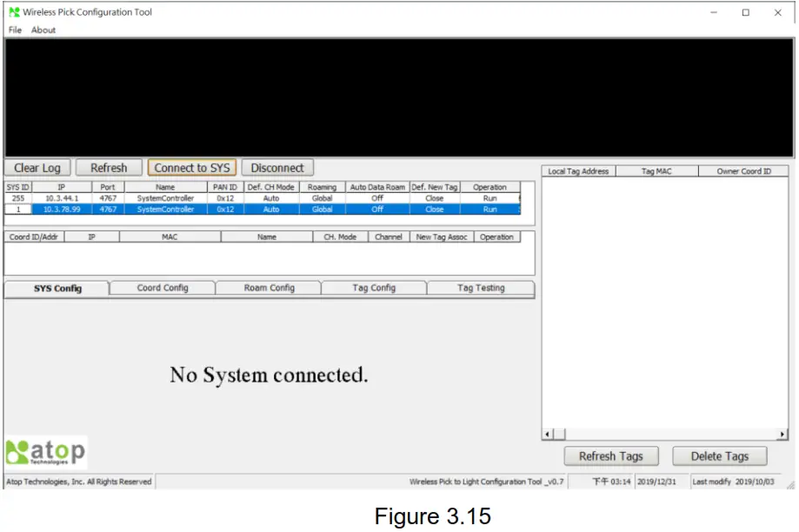This screenshot has height=532, width=799.
Task: Open the File menu
Action: point(15,30)
